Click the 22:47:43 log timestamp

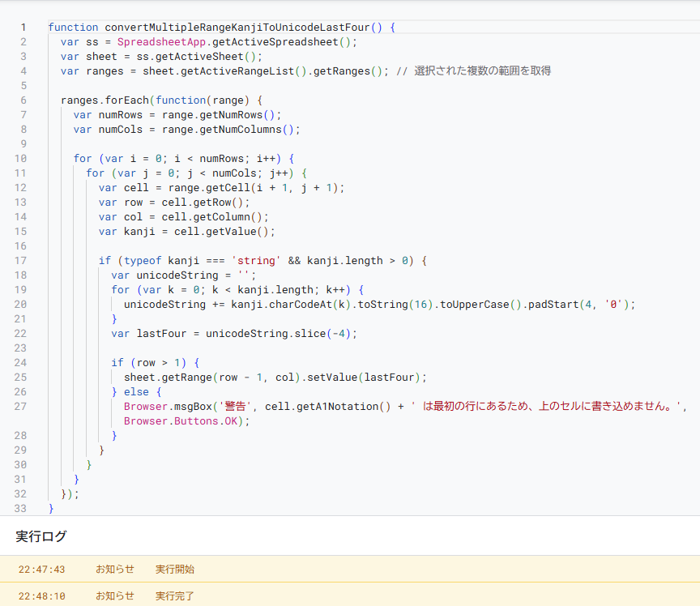click(x=41, y=570)
